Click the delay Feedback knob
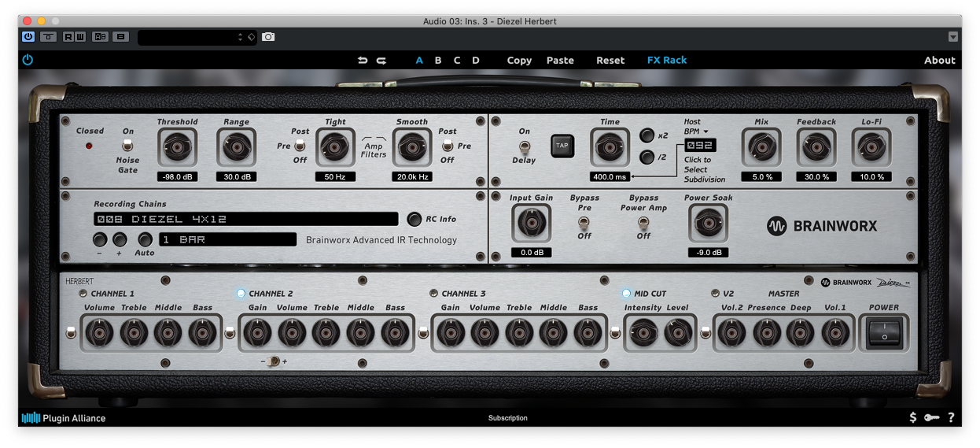980x448 pixels. [x=816, y=147]
